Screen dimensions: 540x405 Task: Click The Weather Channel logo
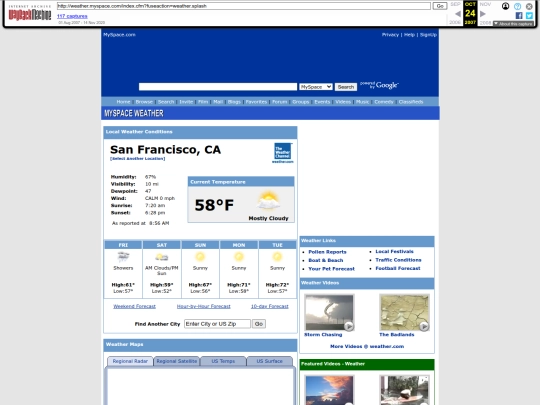tap(283, 153)
